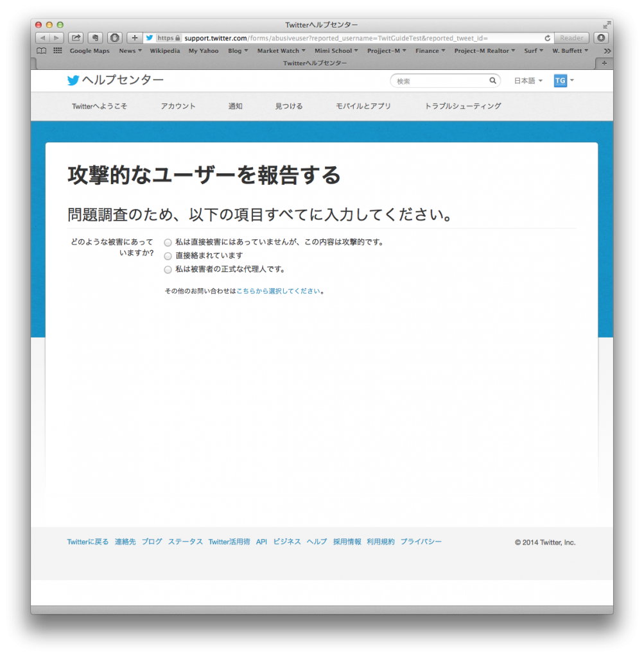Image resolution: width=644 pixels, height=657 pixels.
Task: Open the Reading List book icon
Action: pos(42,51)
